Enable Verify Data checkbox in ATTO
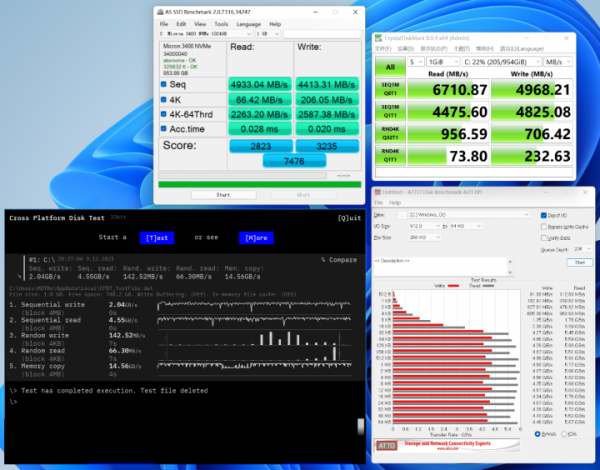The height and width of the screenshot is (470, 600). [x=544, y=236]
